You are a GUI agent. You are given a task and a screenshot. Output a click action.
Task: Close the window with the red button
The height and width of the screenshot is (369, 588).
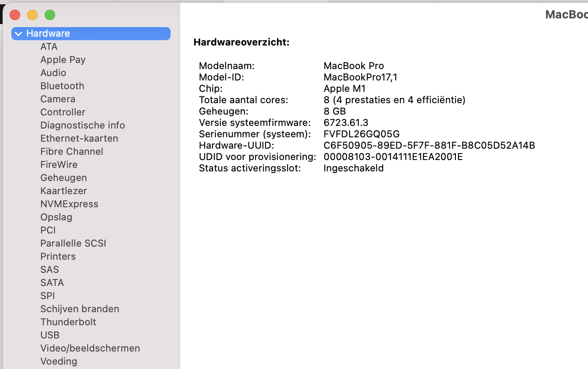(x=15, y=15)
